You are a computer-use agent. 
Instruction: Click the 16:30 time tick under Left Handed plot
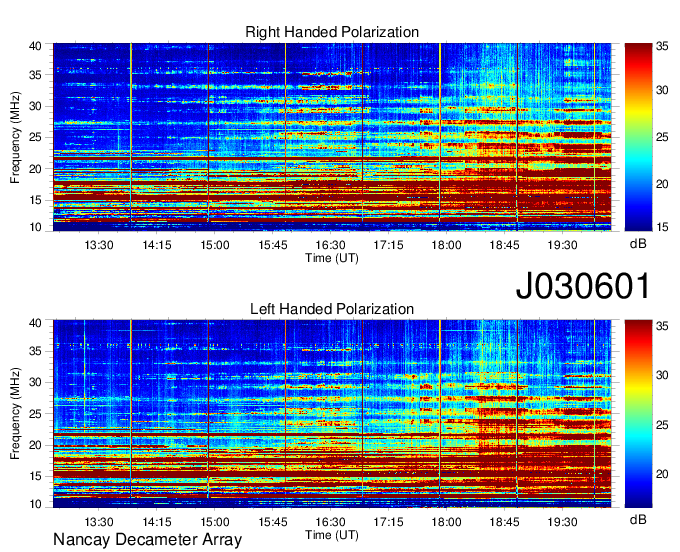[x=330, y=522]
